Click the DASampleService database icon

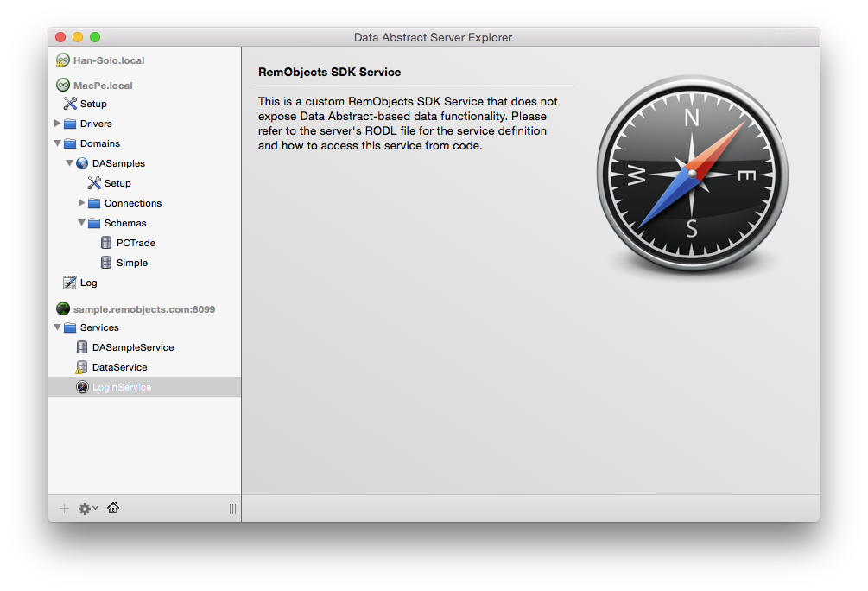[82, 347]
